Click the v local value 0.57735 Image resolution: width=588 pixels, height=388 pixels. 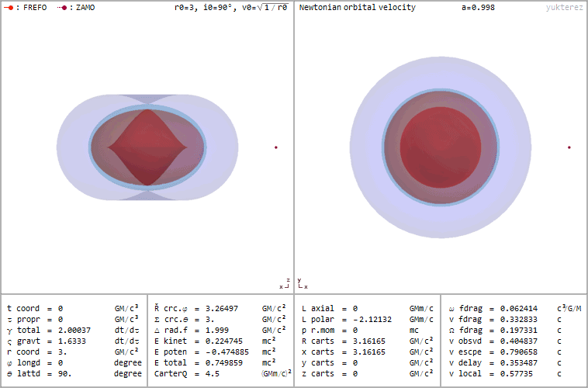point(517,374)
